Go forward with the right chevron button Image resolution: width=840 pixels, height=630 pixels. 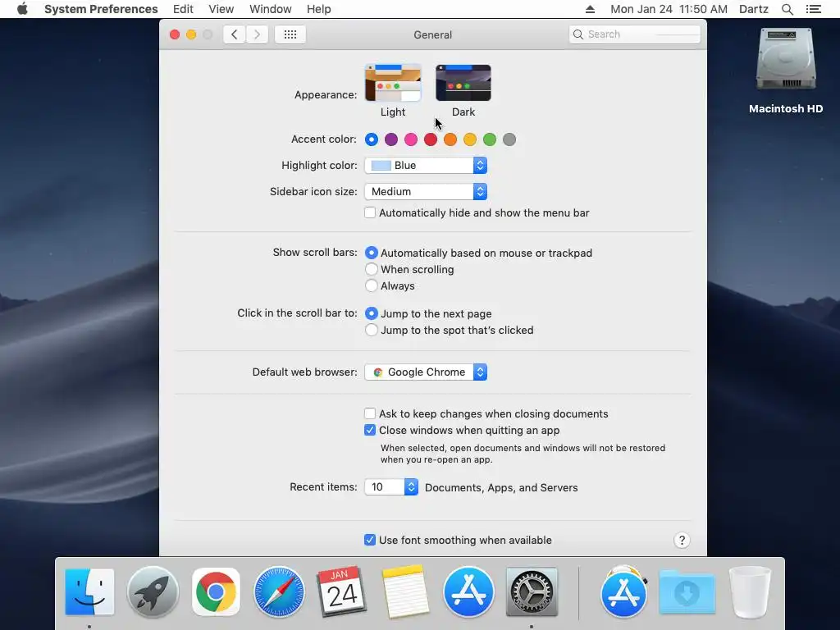click(257, 34)
